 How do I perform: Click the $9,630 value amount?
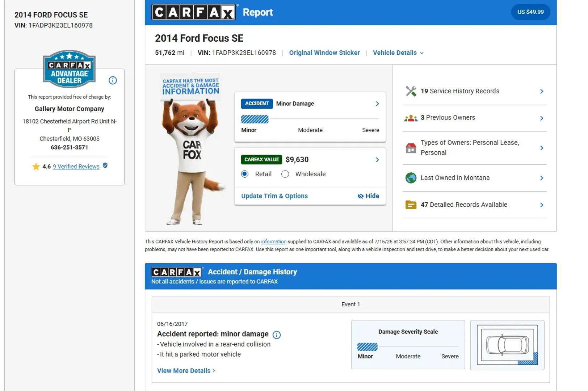point(297,160)
